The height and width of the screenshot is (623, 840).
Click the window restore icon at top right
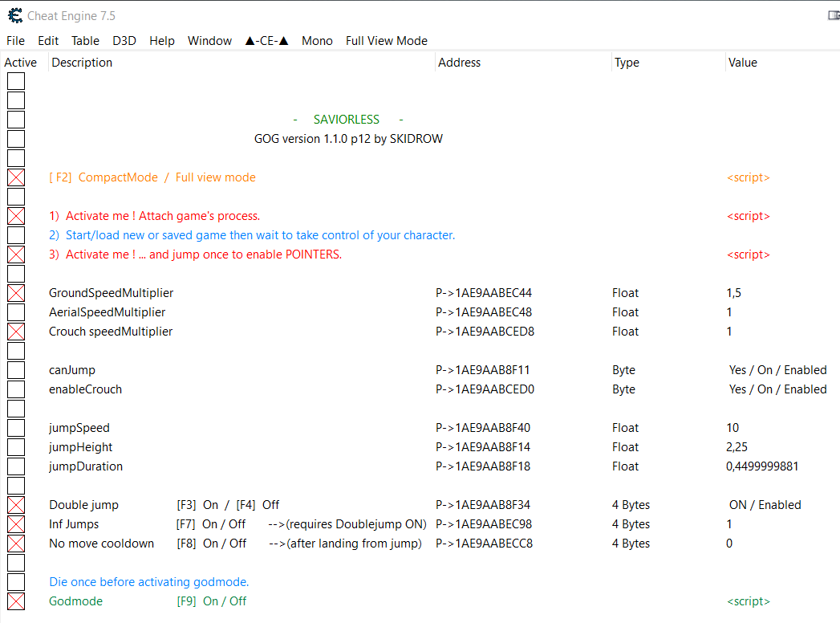point(834,16)
